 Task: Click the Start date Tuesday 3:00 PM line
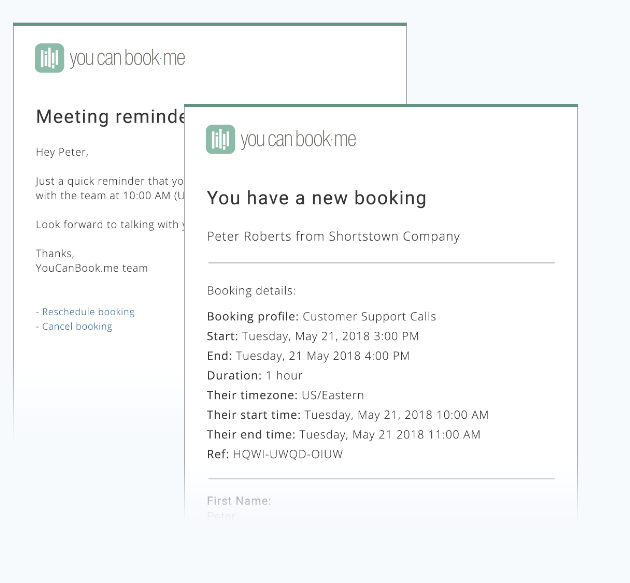click(x=313, y=336)
